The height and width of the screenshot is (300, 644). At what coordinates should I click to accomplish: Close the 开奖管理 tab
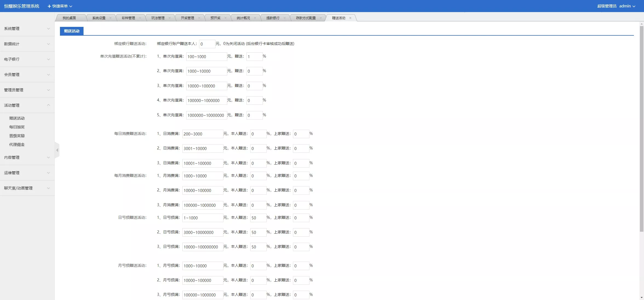199,18
